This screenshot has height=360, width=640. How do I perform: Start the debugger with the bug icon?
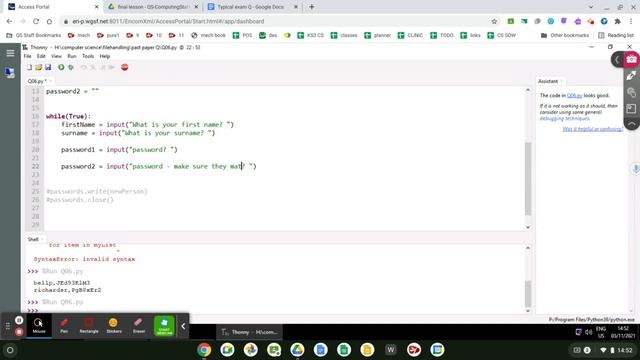point(71,67)
